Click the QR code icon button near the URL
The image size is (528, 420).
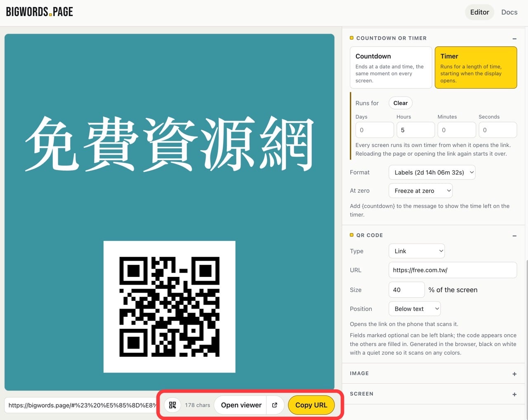(x=172, y=405)
